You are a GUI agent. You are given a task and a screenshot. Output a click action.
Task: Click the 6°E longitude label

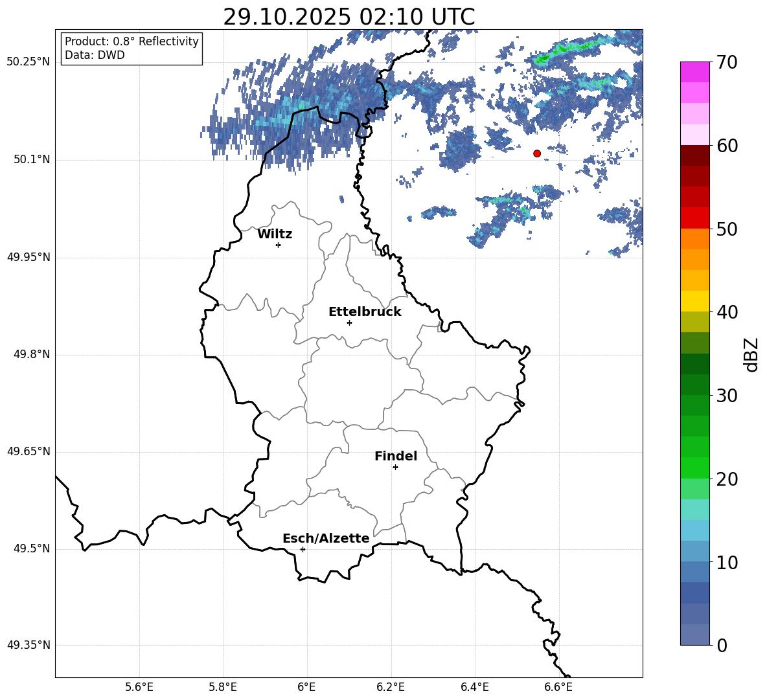coord(306,687)
